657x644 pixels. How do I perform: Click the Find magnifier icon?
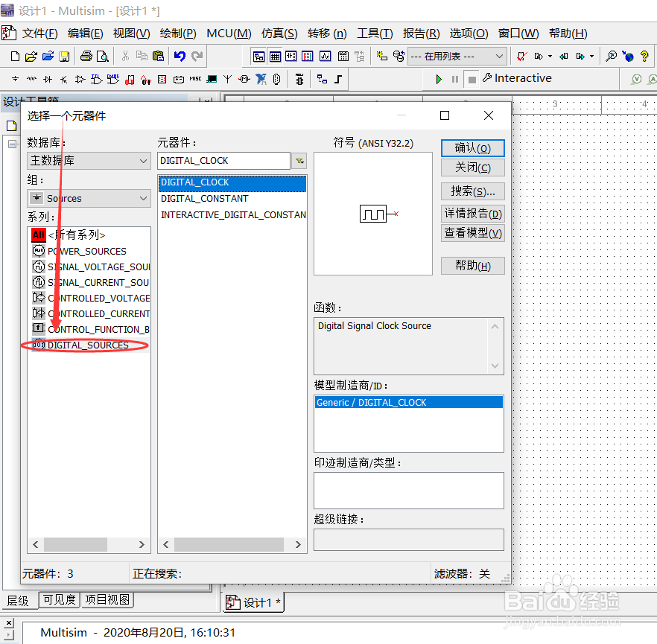pos(612,56)
